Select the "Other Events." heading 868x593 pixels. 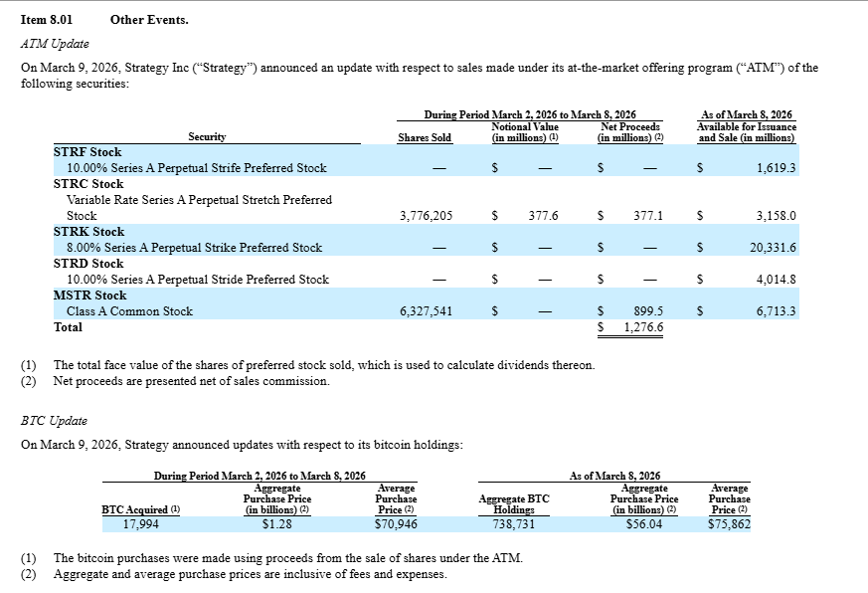(x=149, y=20)
